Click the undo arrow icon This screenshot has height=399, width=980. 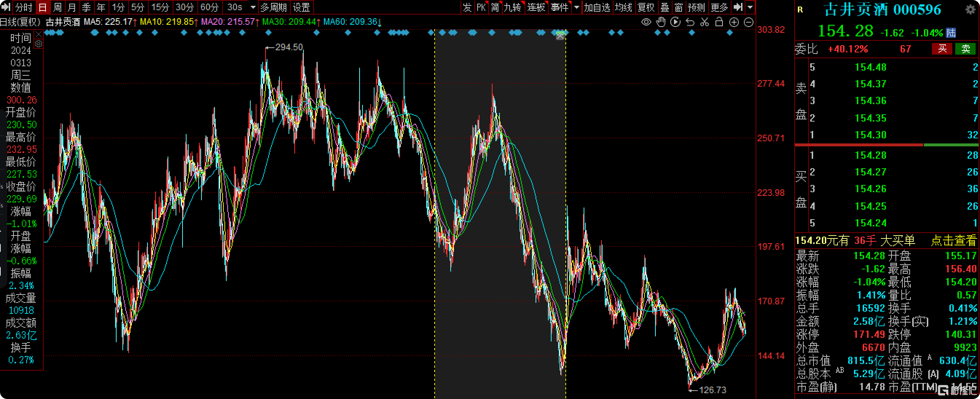(690, 22)
